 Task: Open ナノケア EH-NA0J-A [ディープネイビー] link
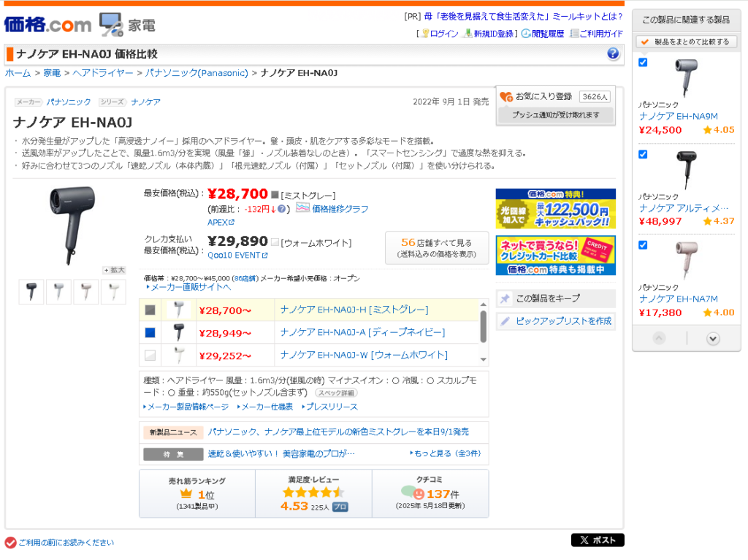tap(362, 332)
